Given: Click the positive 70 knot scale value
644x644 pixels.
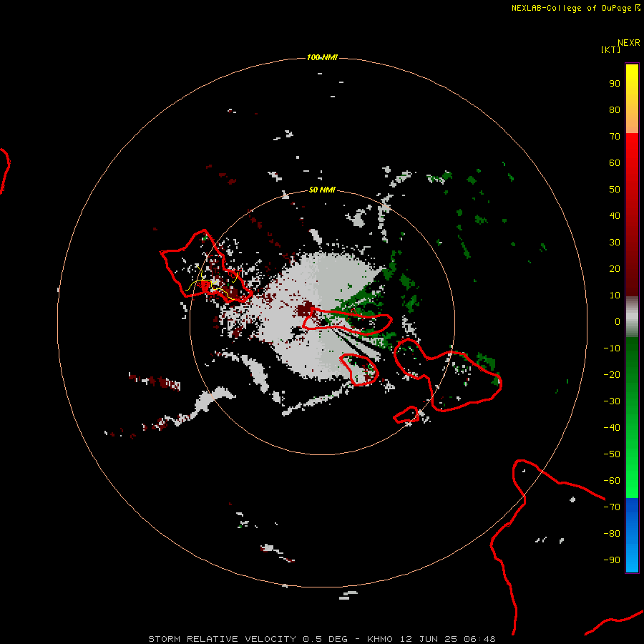Looking at the screenshot, I should 615,137.
